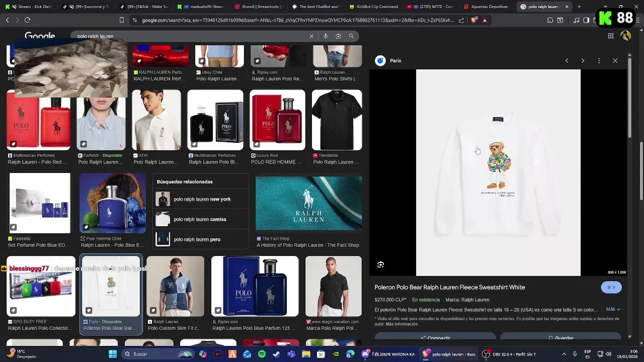The width and height of the screenshot is (644, 362).
Task: Expand the product description with Más
Action: click(613, 309)
